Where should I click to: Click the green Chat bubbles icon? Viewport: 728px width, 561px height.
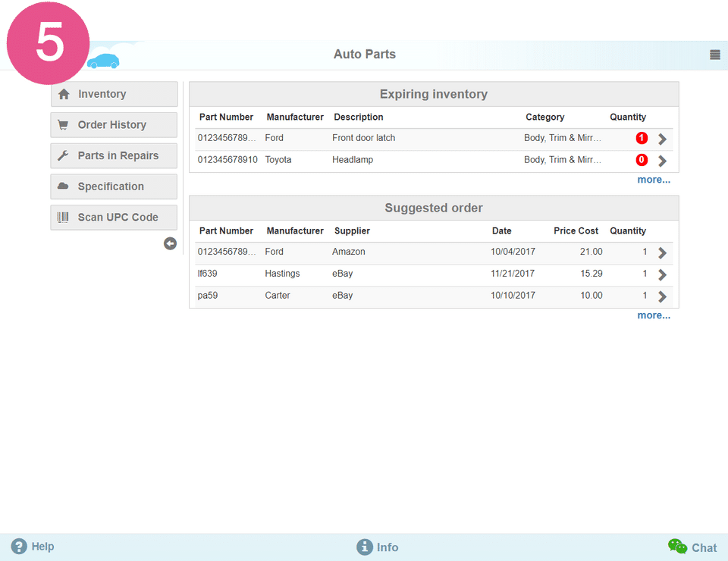point(677,546)
